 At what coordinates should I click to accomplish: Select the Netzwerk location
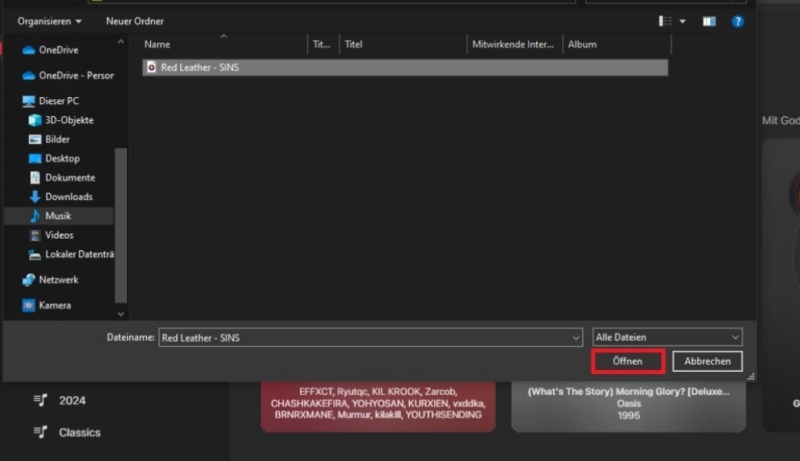point(58,280)
